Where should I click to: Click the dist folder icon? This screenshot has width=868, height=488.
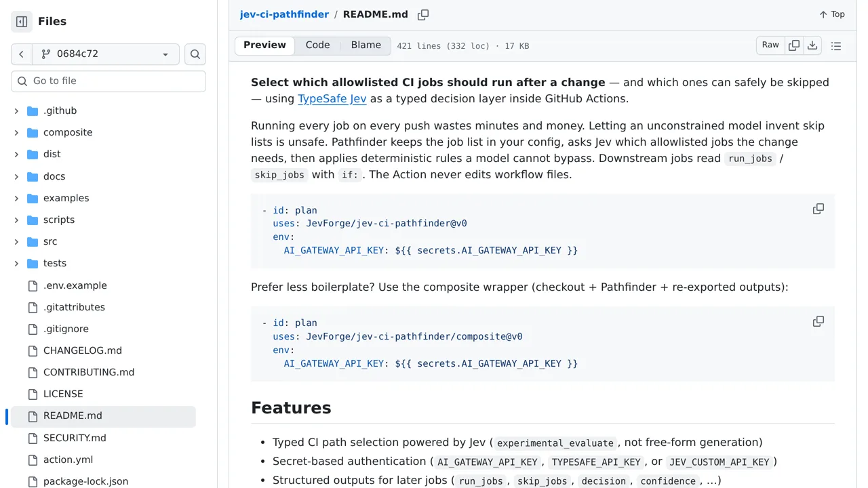pyautogui.click(x=33, y=155)
